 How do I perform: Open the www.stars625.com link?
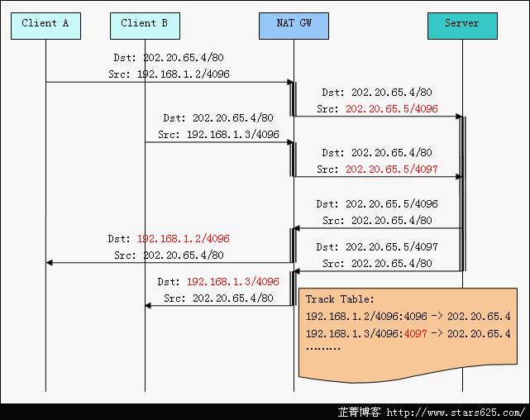click(x=456, y=412)
